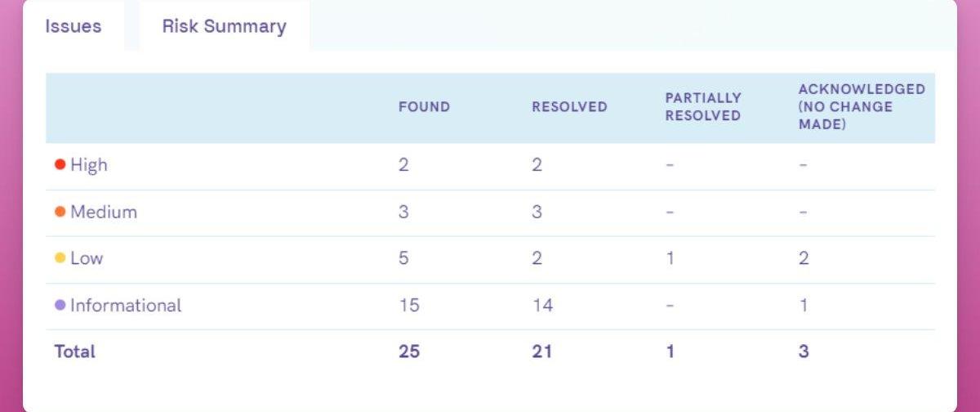This screenshot has width=980, height=412.
Task: Click the purple Informational severity dot
Action: 60,305
